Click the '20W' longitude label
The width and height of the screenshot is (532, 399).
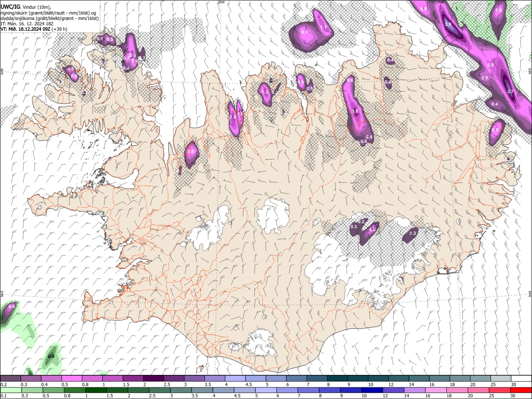(221, 2)
